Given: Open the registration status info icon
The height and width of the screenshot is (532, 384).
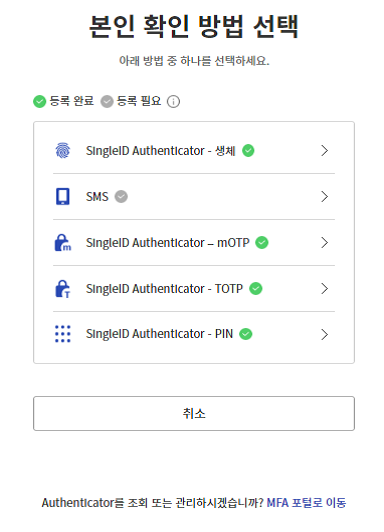Looking at the screenshot, I should click(173, 101).
